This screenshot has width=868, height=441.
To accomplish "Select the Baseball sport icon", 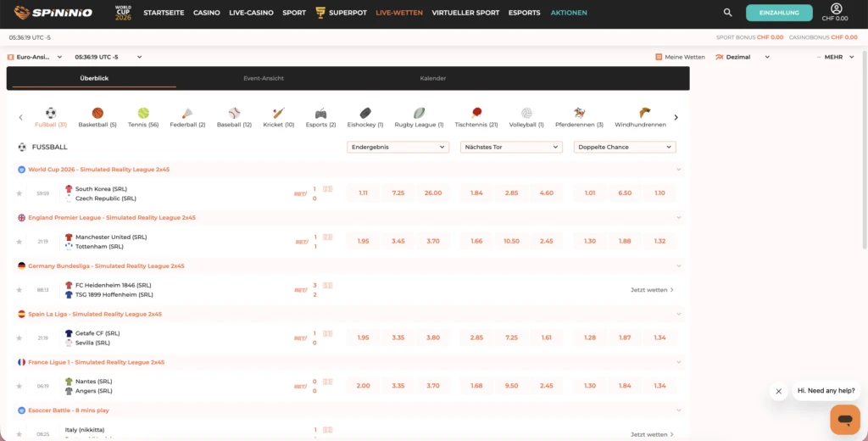I will [234, 113].
